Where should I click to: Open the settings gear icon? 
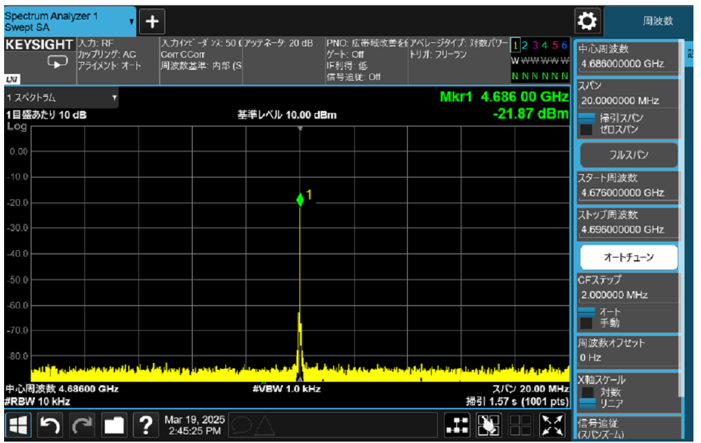click(588, 21)
